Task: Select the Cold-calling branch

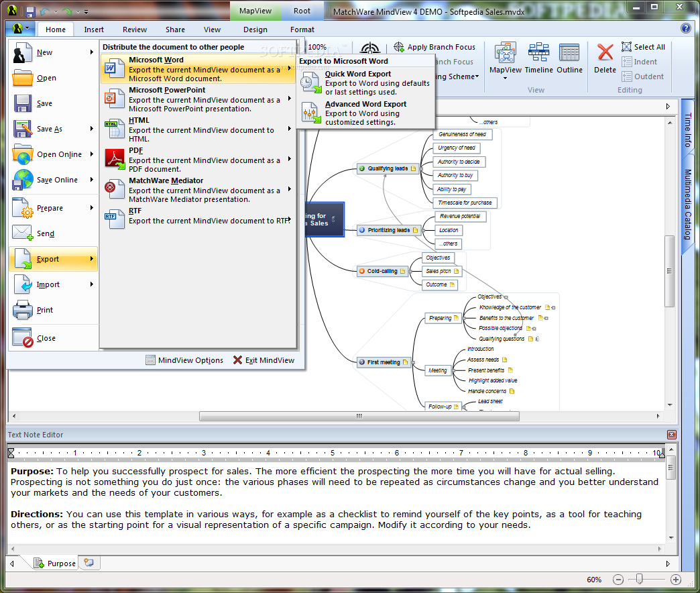Action: pos(383,271)
